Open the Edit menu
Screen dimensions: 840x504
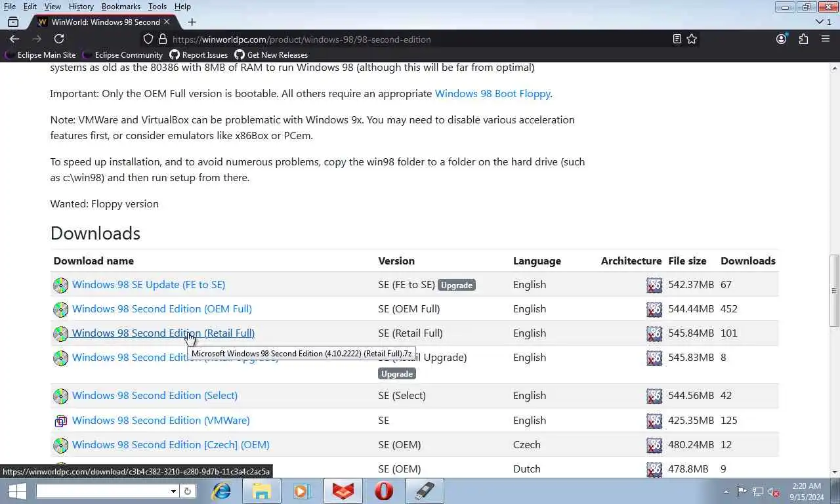click(30, 7)
